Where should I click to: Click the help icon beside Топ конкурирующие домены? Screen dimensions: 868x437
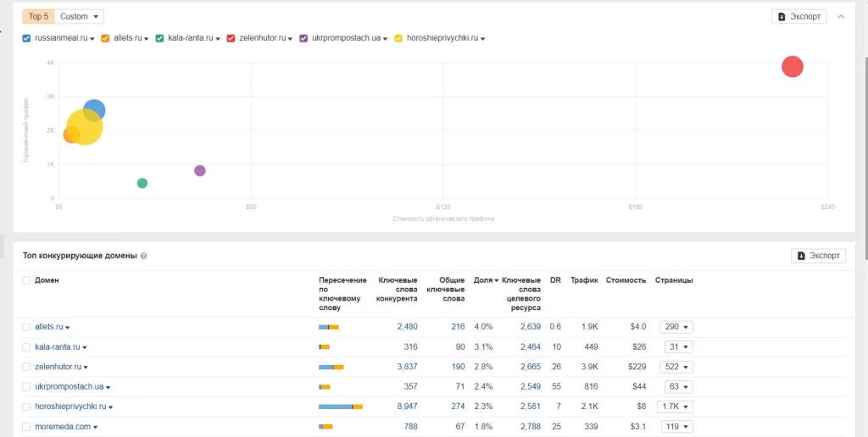pos(144,256)
